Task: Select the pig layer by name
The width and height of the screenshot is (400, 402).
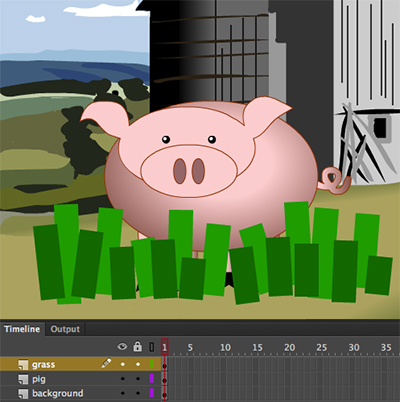Action: [x=39, y=379]
